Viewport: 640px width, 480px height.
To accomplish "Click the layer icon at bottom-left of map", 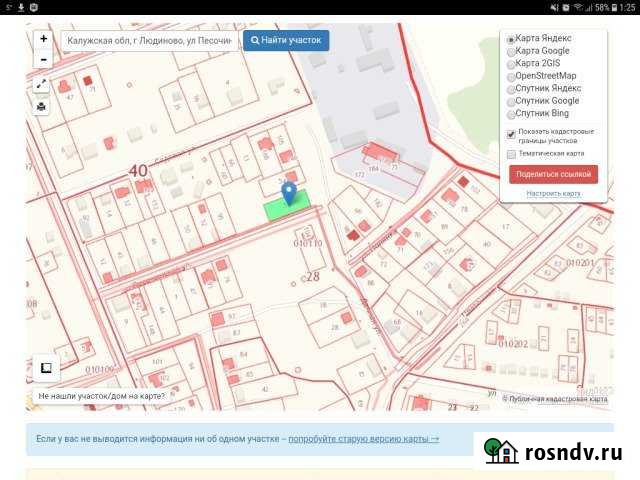I will click(46, 368).
